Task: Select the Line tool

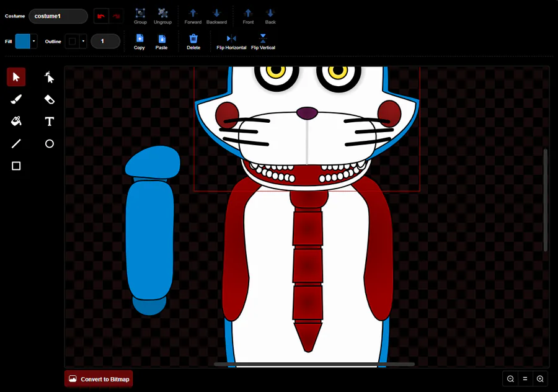Action: pos(16,143)
